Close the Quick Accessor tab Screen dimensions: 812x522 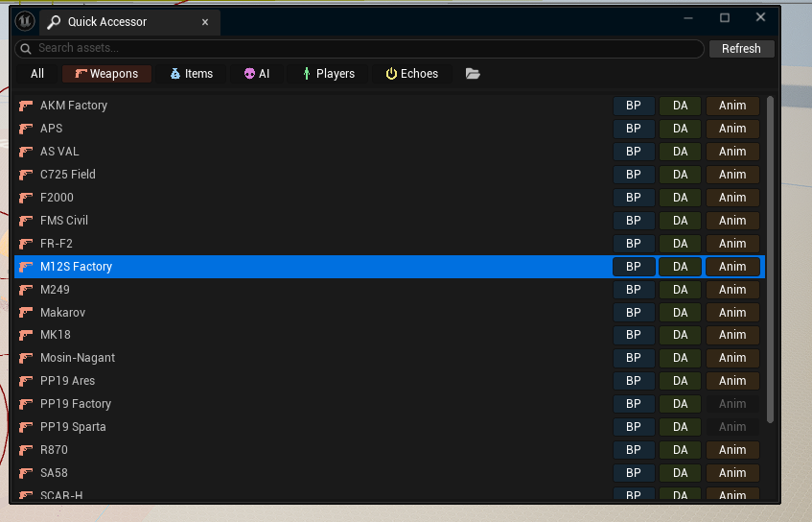pos(205,22)
